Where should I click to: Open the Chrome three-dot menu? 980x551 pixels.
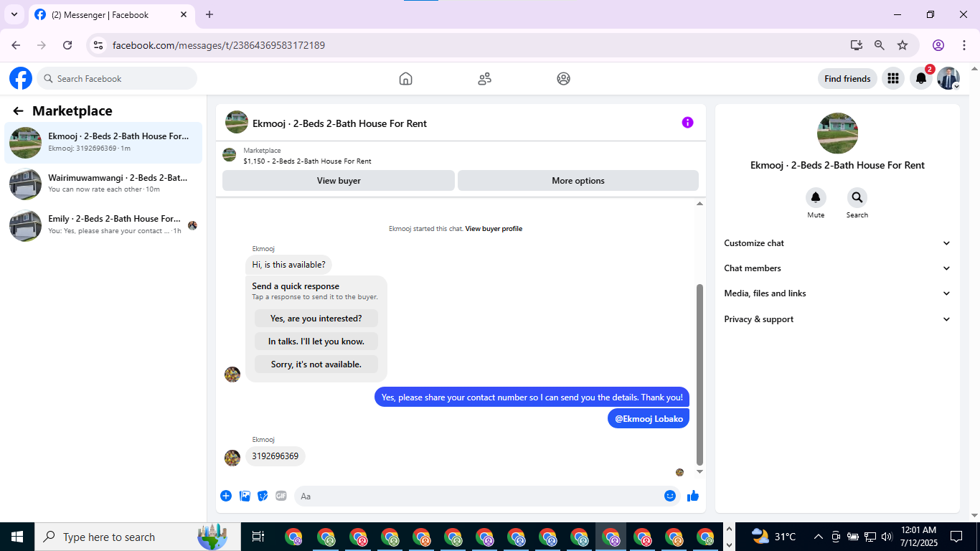tap(963, 45)
